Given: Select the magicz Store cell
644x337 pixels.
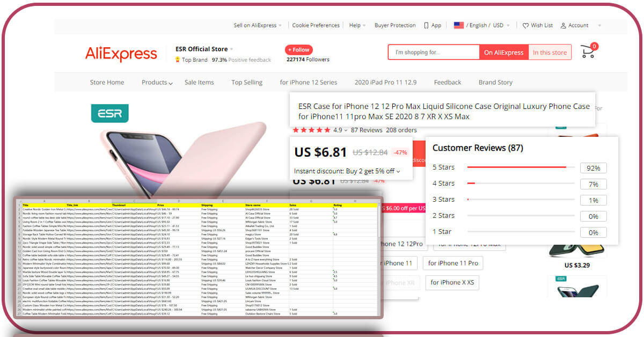Looking at the screenshot, I should click(266, 234).
